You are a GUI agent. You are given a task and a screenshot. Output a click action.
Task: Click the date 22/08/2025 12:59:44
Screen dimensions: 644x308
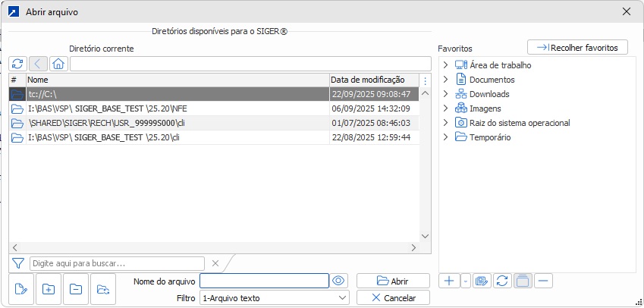point(371,137)
